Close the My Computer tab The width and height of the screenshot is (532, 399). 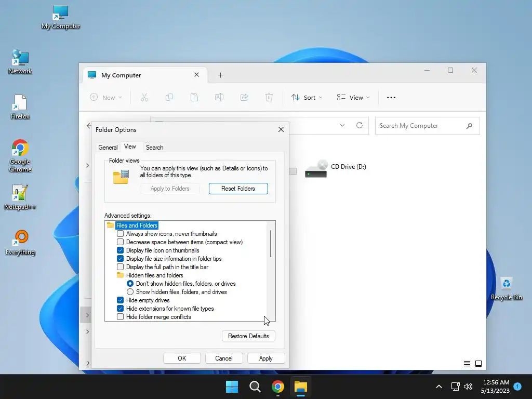[196, 75]
